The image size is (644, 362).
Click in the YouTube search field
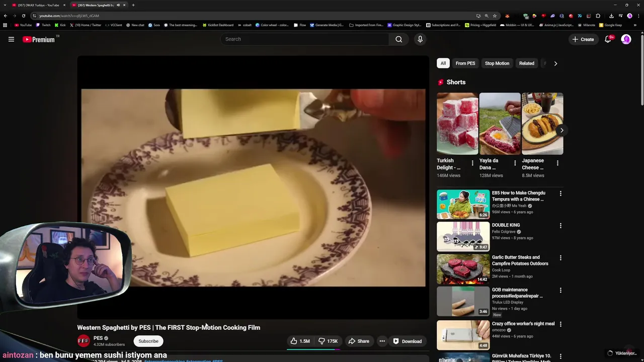click(x=305, y=39)
